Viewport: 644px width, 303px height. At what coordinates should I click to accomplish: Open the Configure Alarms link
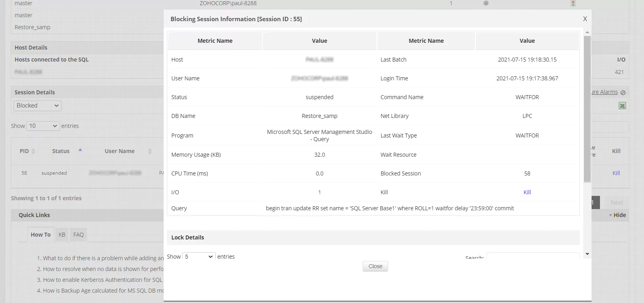(x=605, y=92)
